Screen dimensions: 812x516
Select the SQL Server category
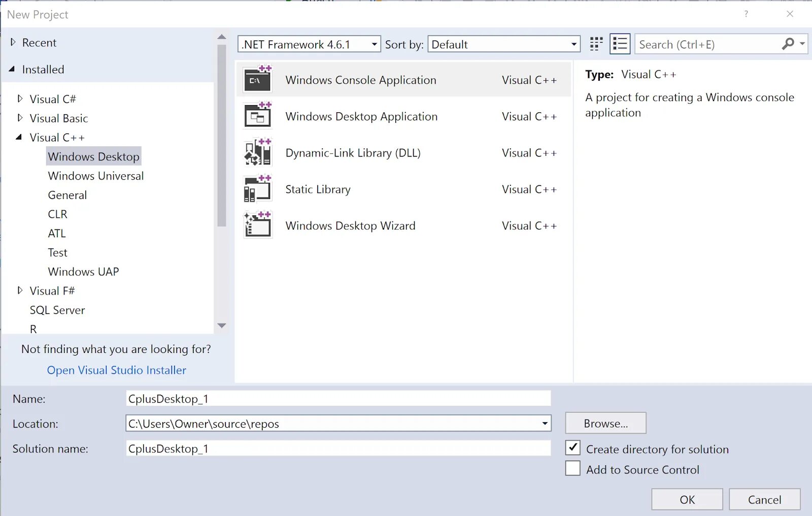click(57, 310)
